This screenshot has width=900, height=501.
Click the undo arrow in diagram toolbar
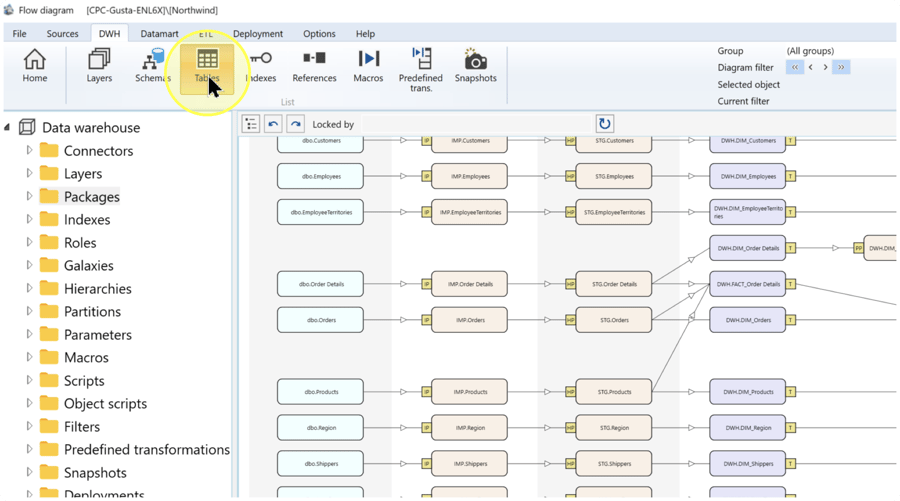pyautogui.click(x=273, y=124)
